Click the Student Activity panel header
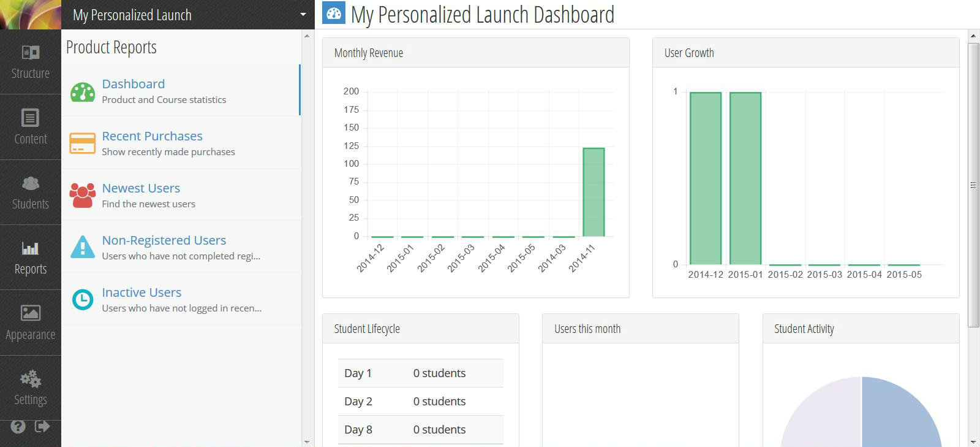The width and height of the screenshot is (980, 447). (x=861, y=329)
